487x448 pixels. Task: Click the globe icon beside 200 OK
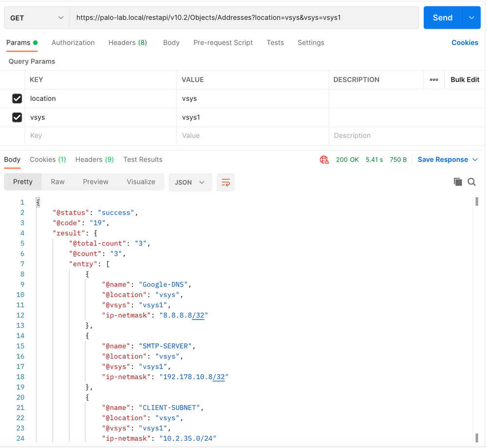[x=324, y=159]
